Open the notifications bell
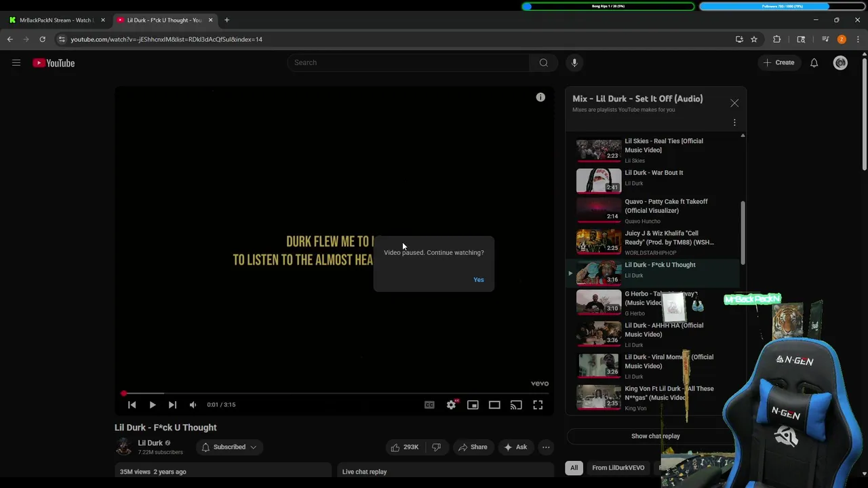 814,63
